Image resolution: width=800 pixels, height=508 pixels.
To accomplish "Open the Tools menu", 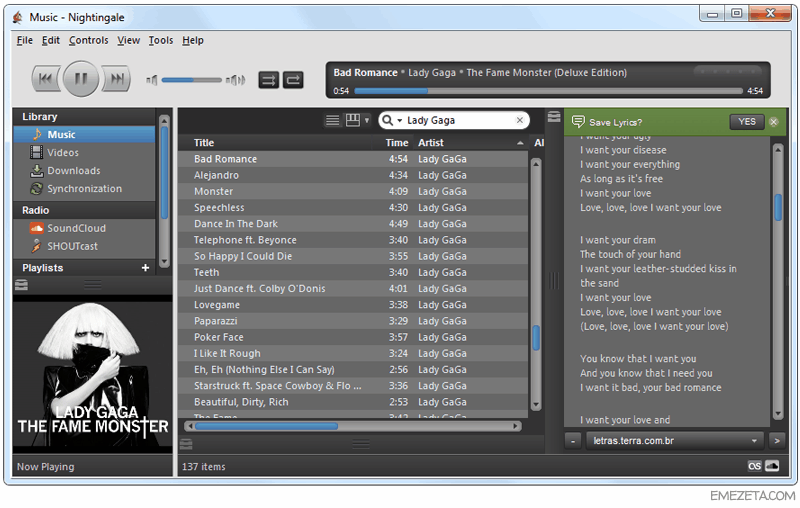I will point(161,40).
